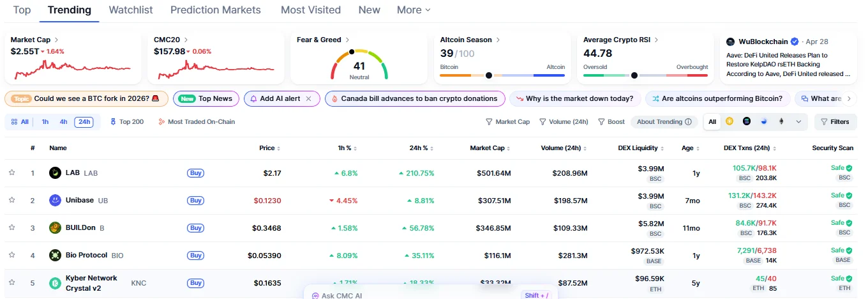The height and width of the screenshot is (299, 868).
Task: Sort by Price column
Action: [270, 148]
